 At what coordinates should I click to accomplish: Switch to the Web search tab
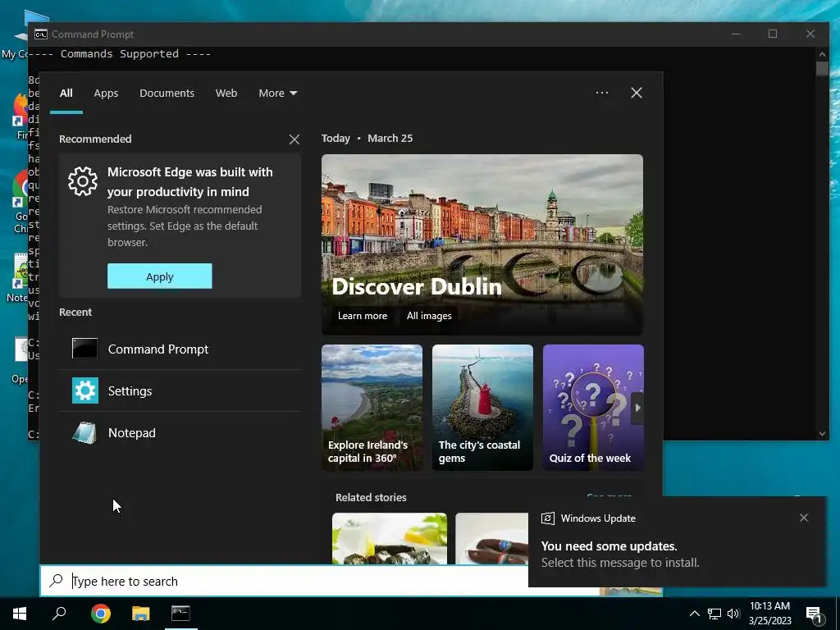(x=226, y=94)
